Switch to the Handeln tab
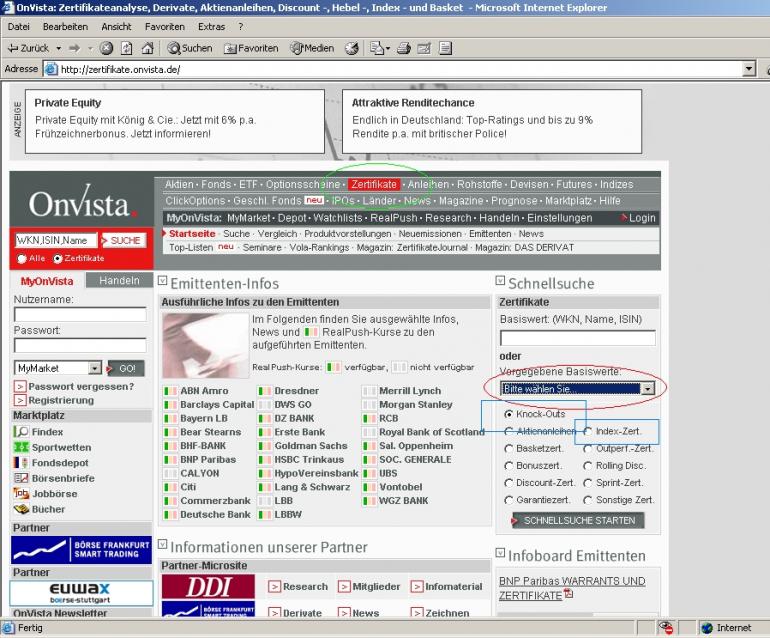 119,281
